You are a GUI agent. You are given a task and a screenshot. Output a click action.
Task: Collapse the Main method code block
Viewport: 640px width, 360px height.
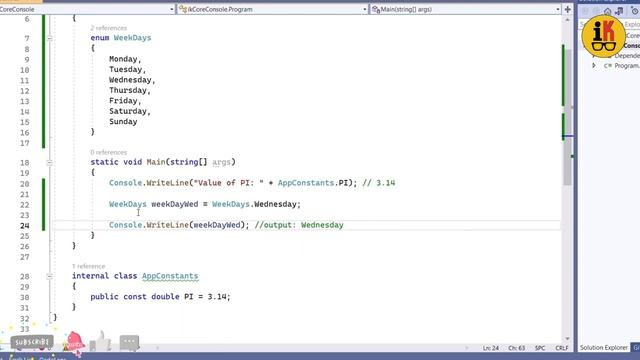coord(49,162)
